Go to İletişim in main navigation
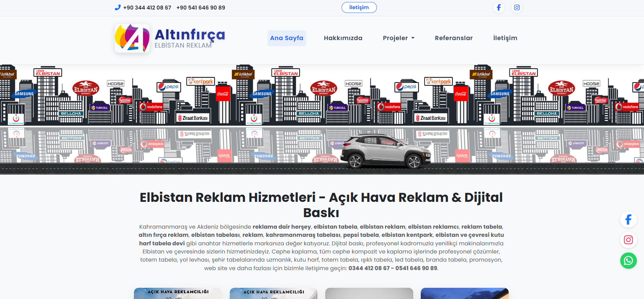 tap(505, 38)
